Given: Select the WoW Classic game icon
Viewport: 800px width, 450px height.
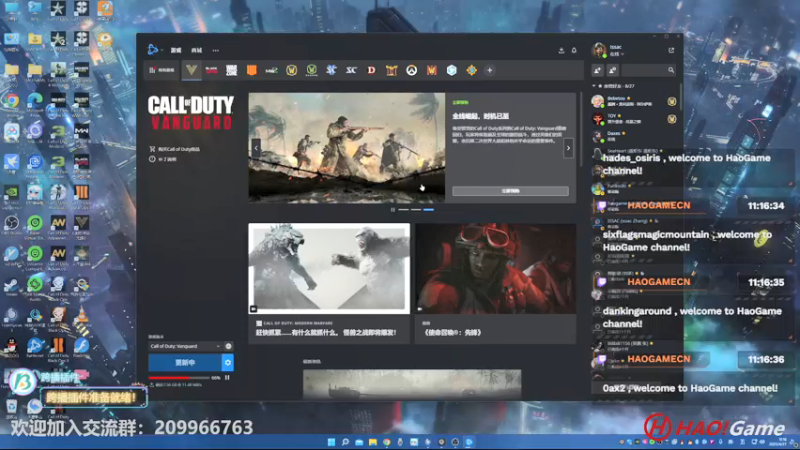Looking at the screenshot, I should [312, 70].
